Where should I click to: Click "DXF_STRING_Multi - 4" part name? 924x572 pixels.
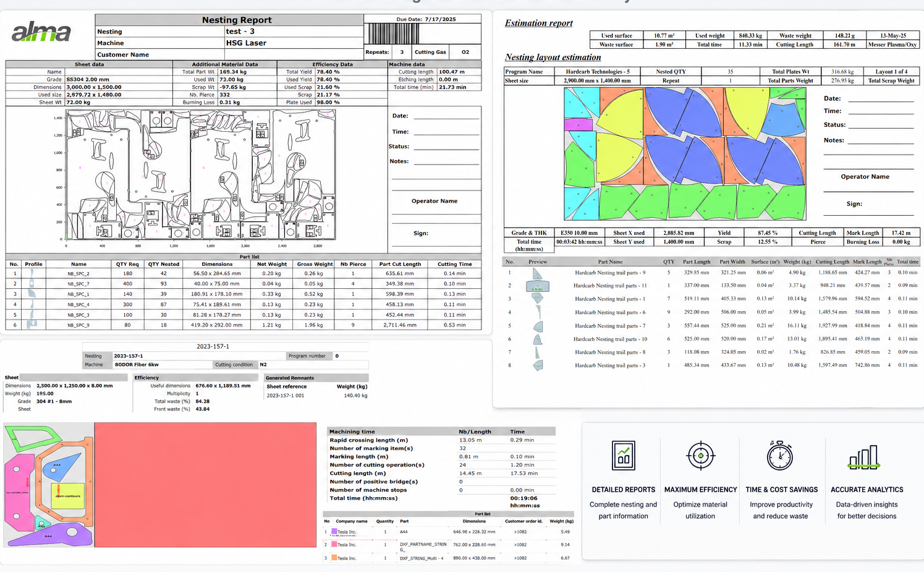(x=422, y=558)
